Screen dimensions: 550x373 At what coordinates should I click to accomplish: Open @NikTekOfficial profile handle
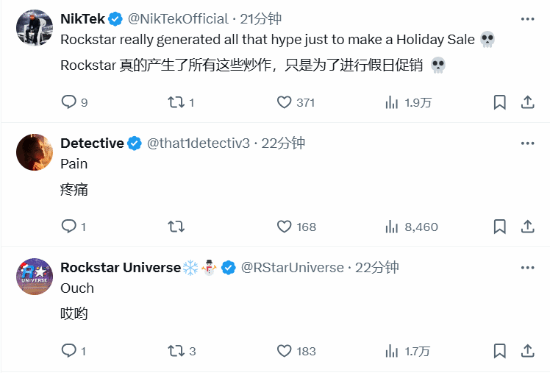(x=178, y=19)
